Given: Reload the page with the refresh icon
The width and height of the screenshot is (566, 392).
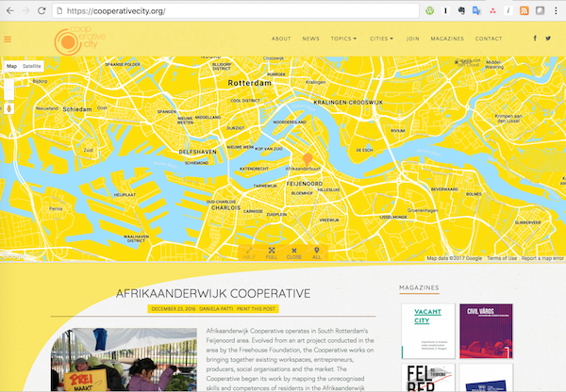Looking at the screenshot, I should (x=42, y=10).
